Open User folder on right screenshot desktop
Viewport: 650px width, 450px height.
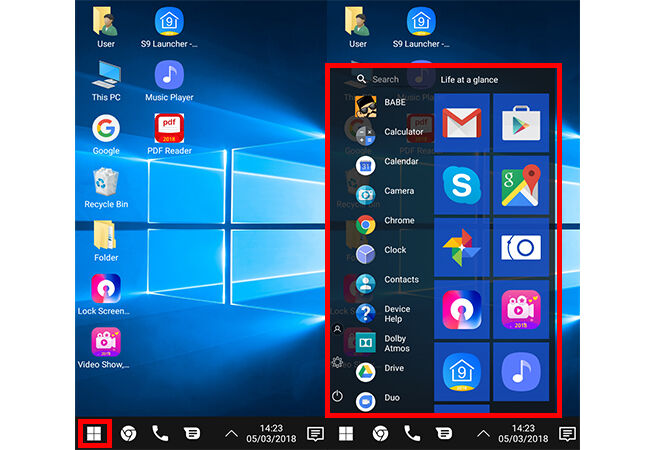click(x=358, y=27)
